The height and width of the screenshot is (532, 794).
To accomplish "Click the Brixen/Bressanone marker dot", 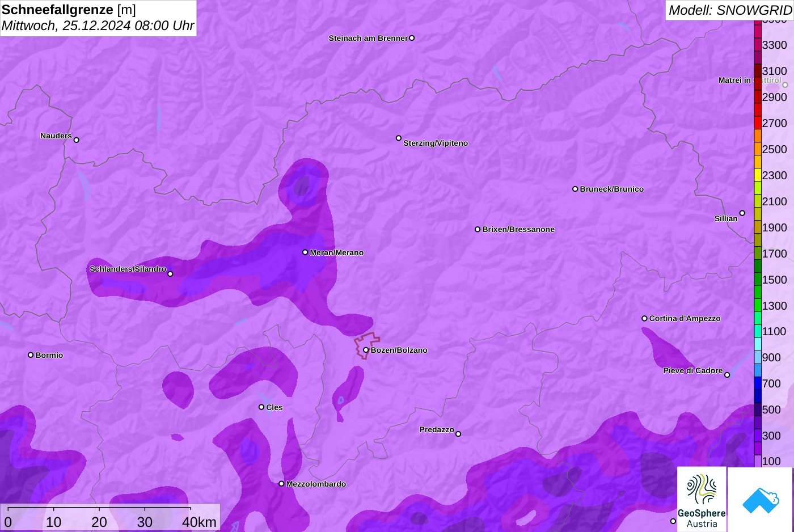I will 478,229.
